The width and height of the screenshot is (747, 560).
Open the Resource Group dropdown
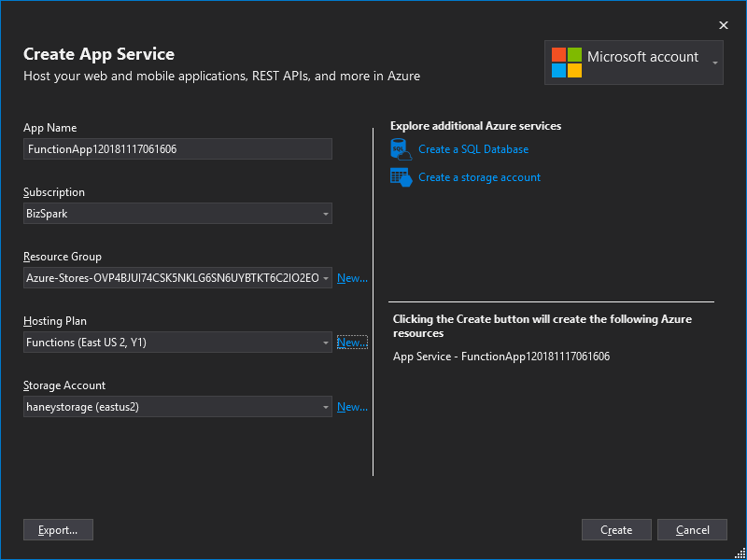pos(177,277)
